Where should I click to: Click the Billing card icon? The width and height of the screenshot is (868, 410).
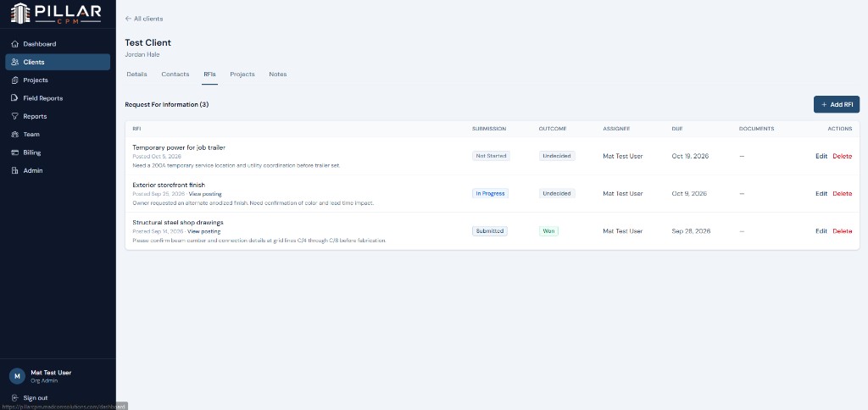point(15,152)
